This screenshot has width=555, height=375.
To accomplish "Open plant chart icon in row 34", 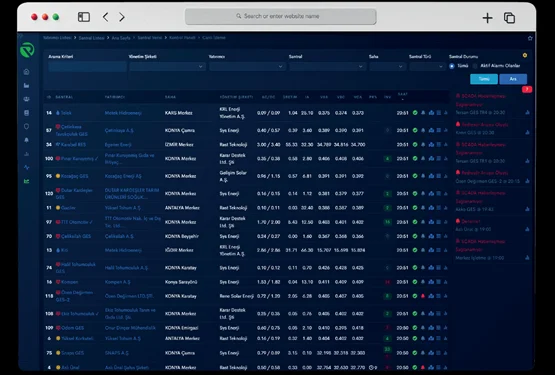I will point(431,144).
